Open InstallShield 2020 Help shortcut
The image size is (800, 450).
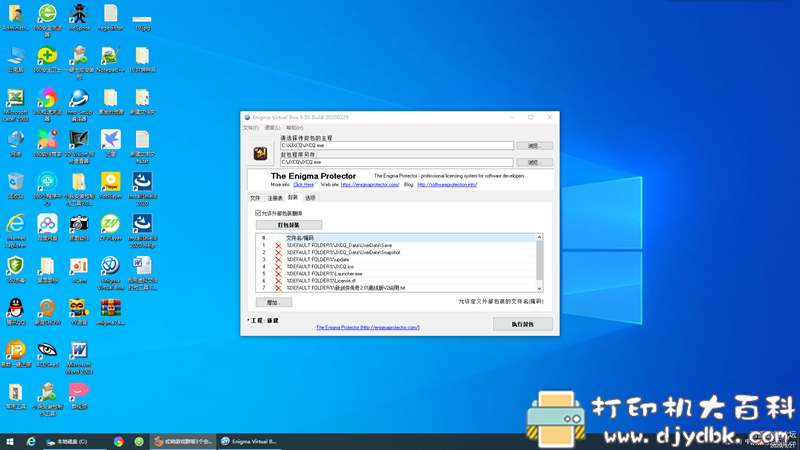click(x=142, y=231)
